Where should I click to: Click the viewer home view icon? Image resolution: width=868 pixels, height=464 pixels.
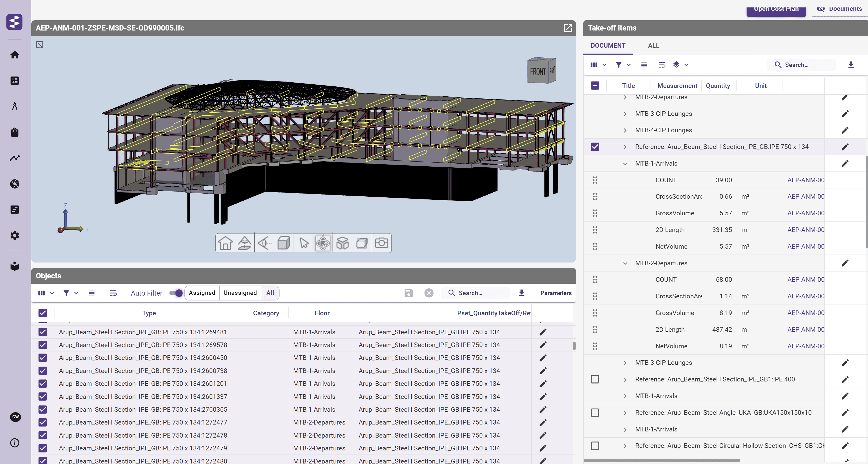225,243
